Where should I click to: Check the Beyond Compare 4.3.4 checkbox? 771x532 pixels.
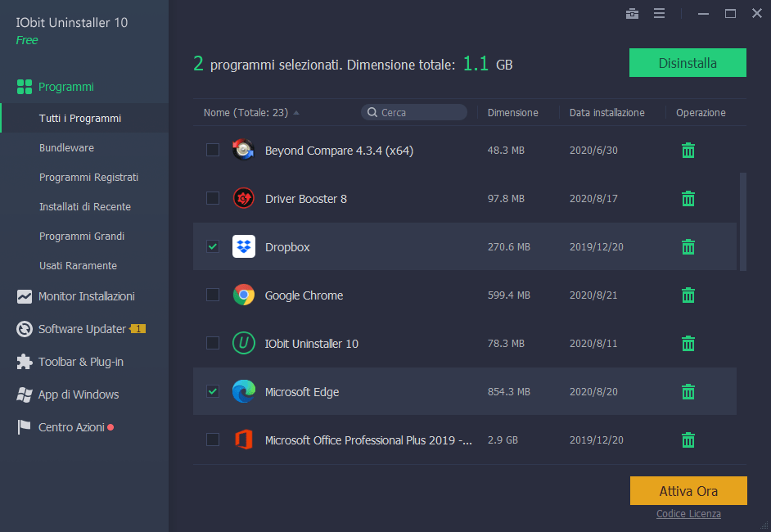[x=213, y=150]
